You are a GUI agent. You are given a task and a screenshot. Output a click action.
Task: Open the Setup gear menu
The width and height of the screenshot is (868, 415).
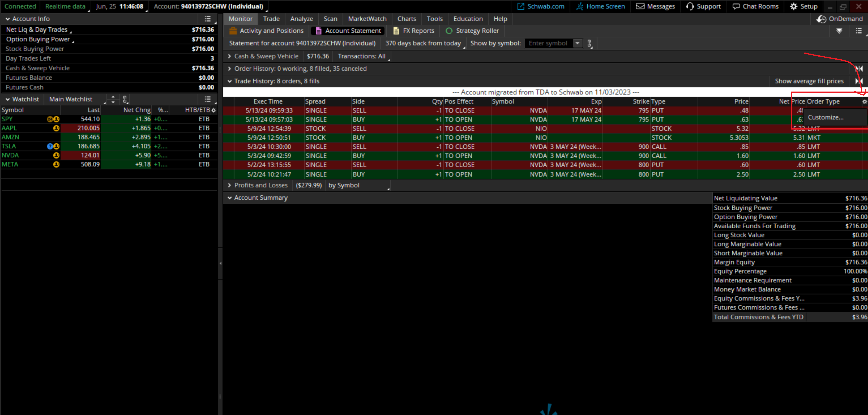(x=794, y=6)
